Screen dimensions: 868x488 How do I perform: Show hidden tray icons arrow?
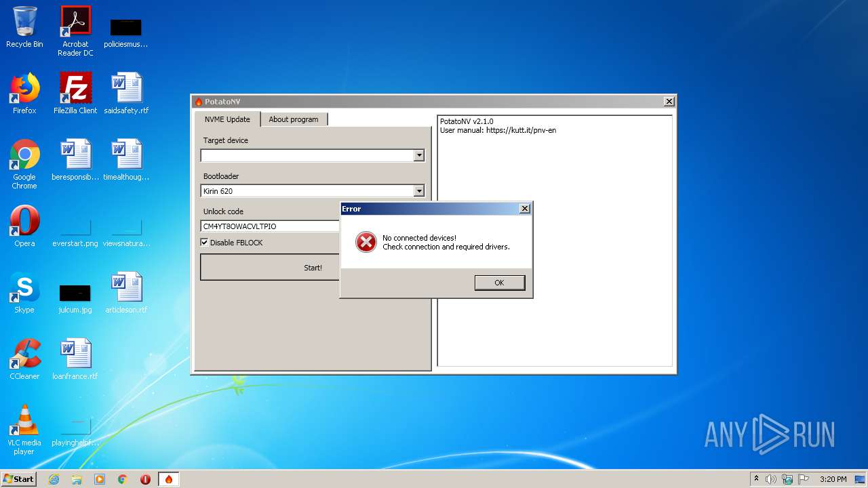click(x=756, y=479)
